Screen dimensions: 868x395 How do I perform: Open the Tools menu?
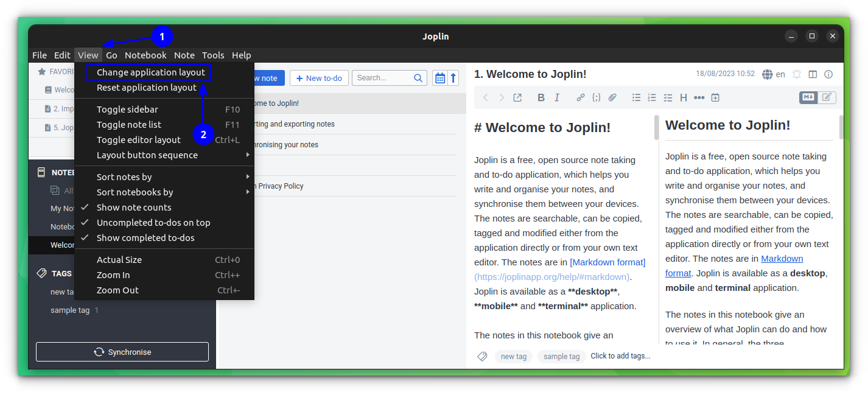(x=213, y=55)
